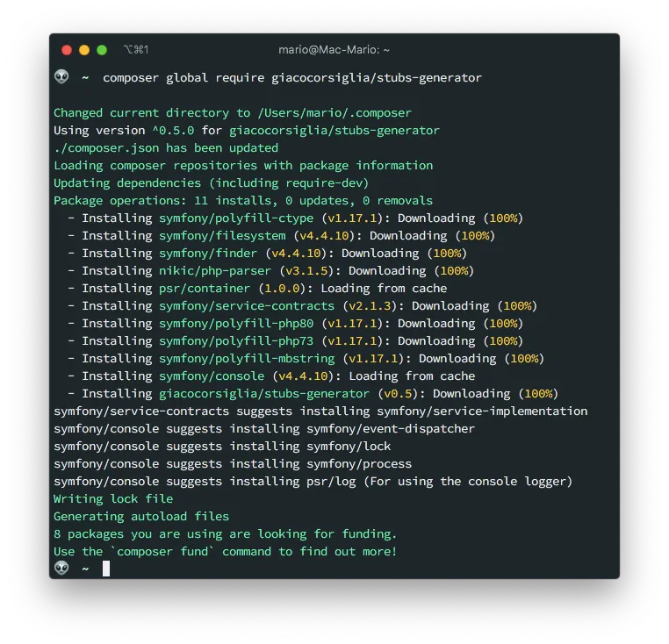Click package name 'psr/container'
This screenshot has width=669, height=644.
click(205, 289)
